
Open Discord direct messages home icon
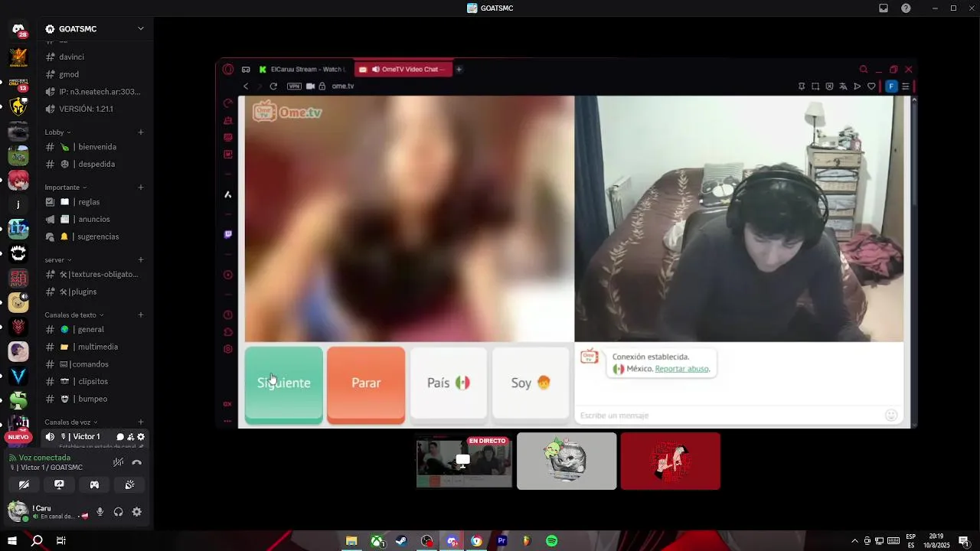[18, 29]
